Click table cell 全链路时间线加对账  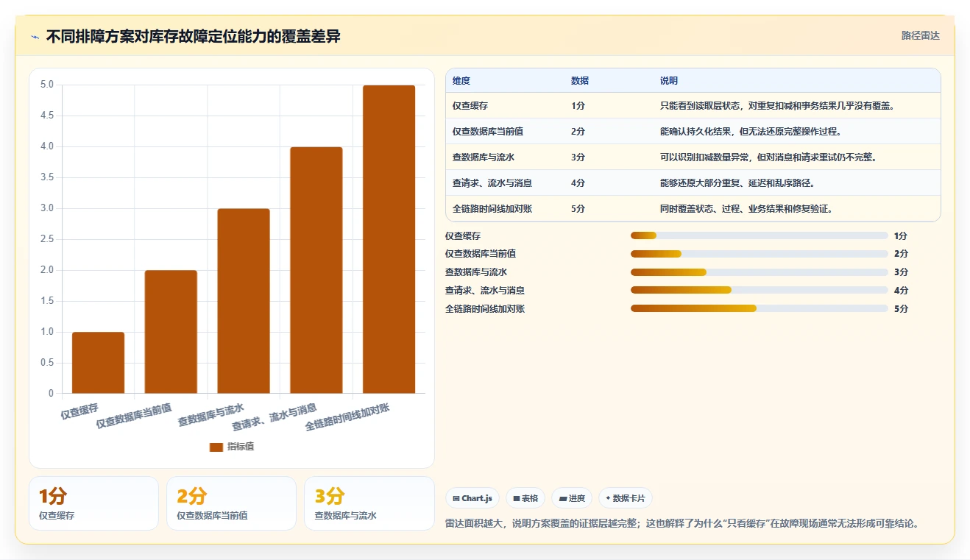click(x=492, y=209)
